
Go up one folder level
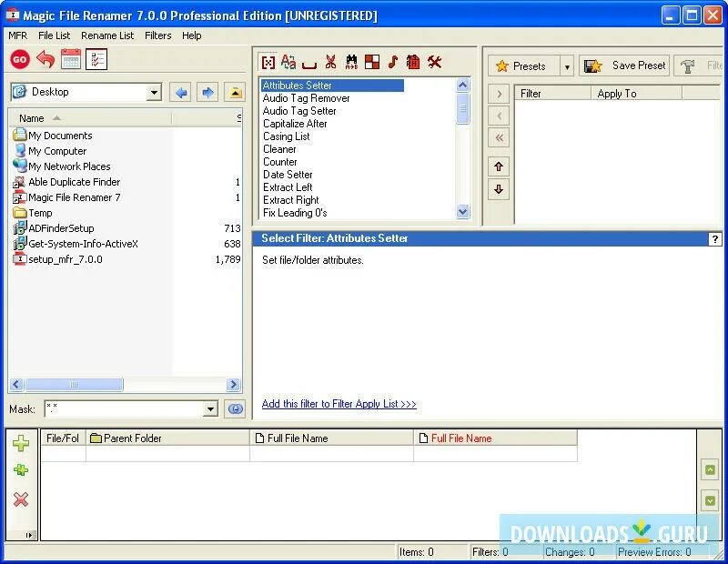235,93
